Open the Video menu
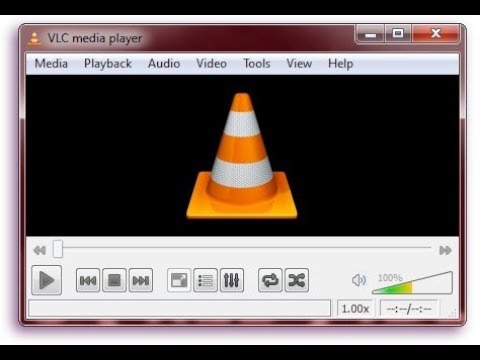The height and width of the screenshot is (360, 480). (x=211, y=64)
